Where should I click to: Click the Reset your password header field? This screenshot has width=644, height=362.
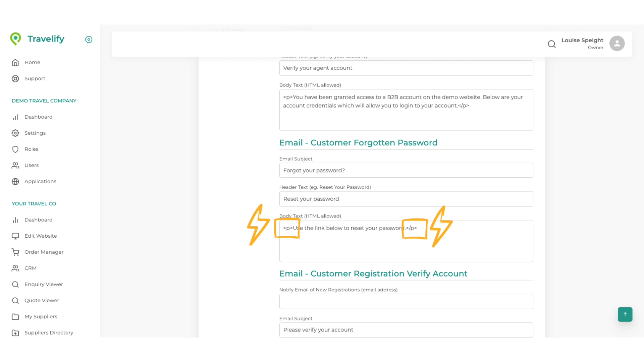pyautogui.click(x=406, y=199)
